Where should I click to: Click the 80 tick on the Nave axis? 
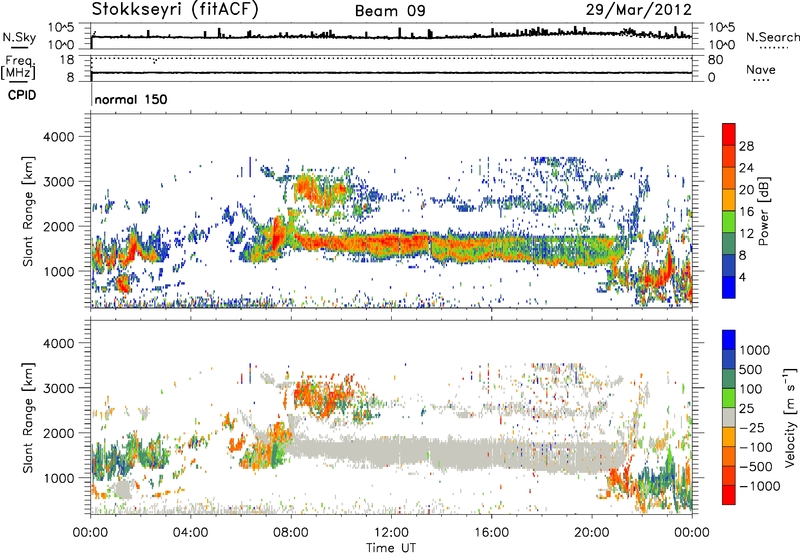[715, 60]
